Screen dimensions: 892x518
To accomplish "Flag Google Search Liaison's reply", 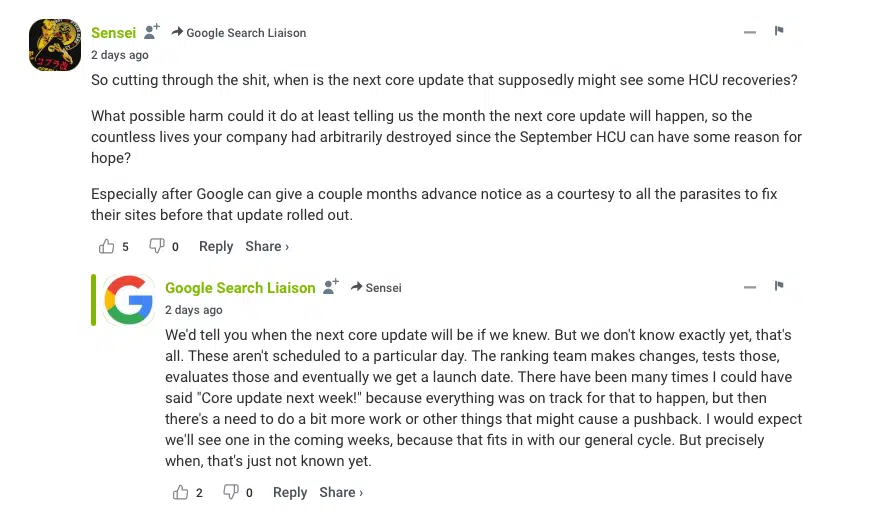I will click(779, 287).
